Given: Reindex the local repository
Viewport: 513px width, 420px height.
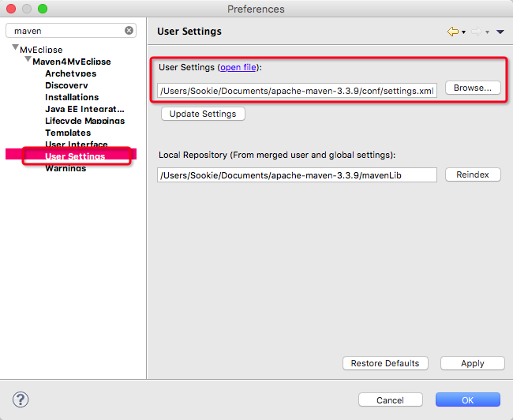Looking at the screenshot, I should click(473, 174).
